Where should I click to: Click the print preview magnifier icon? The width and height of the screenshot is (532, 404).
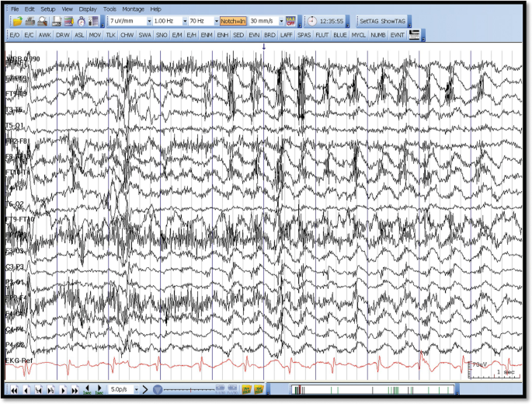coord(43,21)
